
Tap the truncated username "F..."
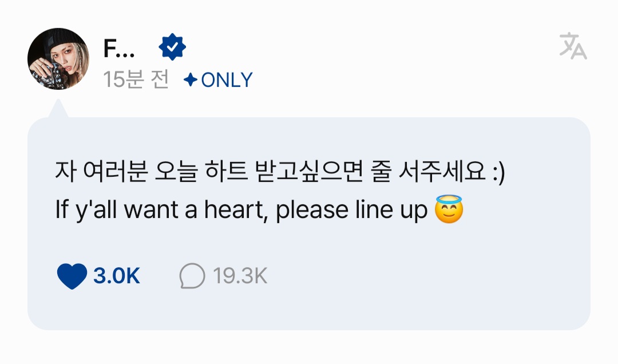(118, 49)
